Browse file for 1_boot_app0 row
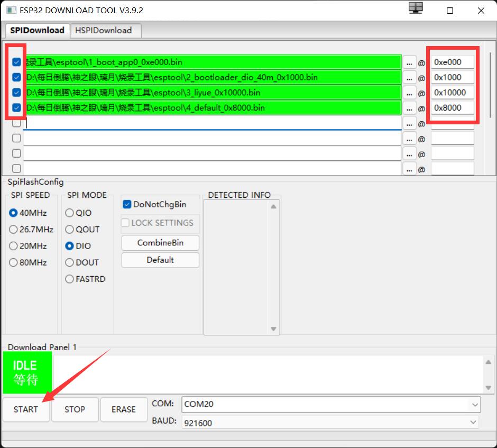 (410, 62)
